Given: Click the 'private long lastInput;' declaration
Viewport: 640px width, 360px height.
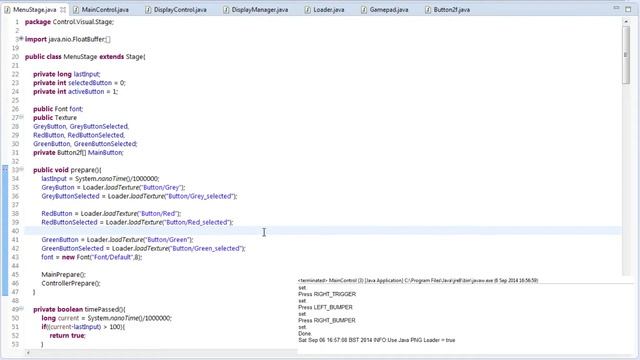Looking at the screenshot, I should (67, 74).
